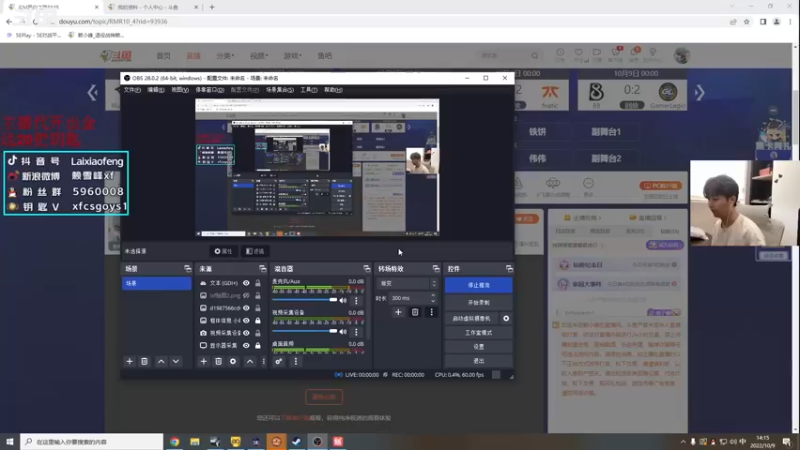This screenshot has height=450, width=800.
Task: Open 视频采集设备 mixer three-dot menu
Action: [356, 332]
